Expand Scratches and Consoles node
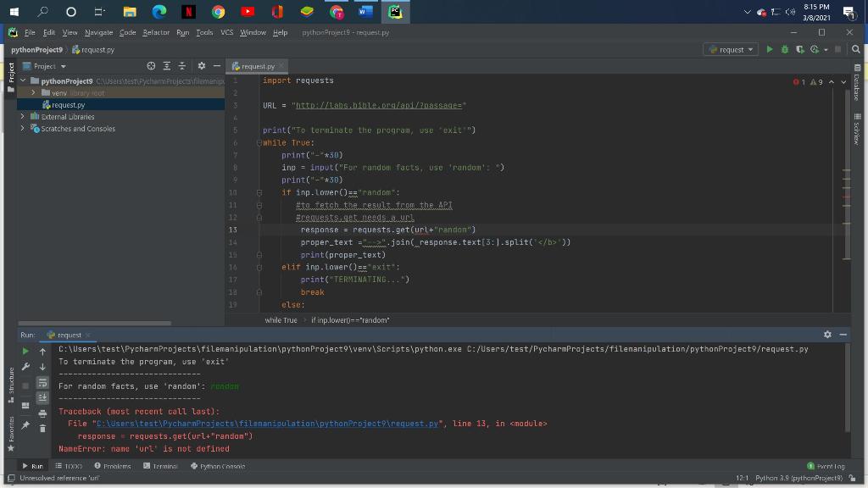Image resolution: width=868 pixels, height=488 pixels. point(23,129)
